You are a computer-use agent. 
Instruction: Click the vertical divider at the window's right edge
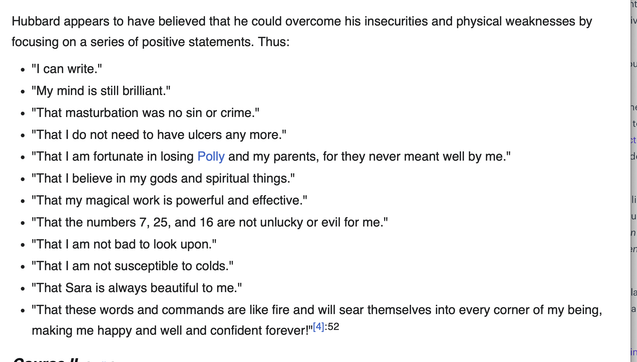point(630,181)
